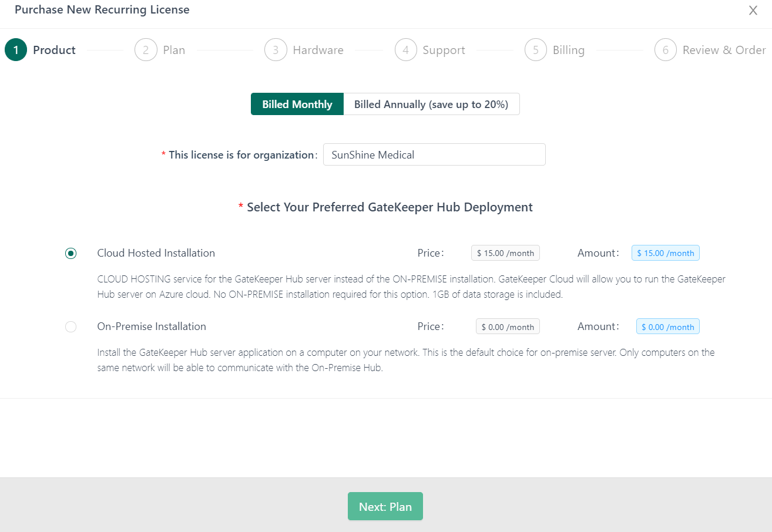Click the step 1 Product circle icon

pos(16,50)
